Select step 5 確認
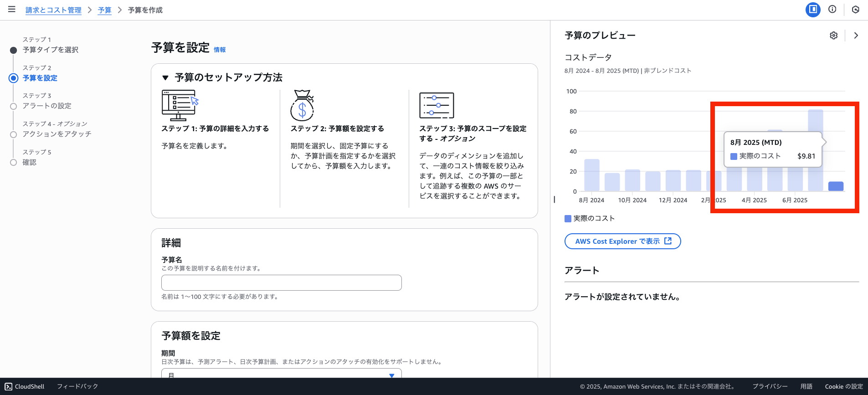Image resolution: width=868 pixels, height=395 pixels. [x=30, y=162]
